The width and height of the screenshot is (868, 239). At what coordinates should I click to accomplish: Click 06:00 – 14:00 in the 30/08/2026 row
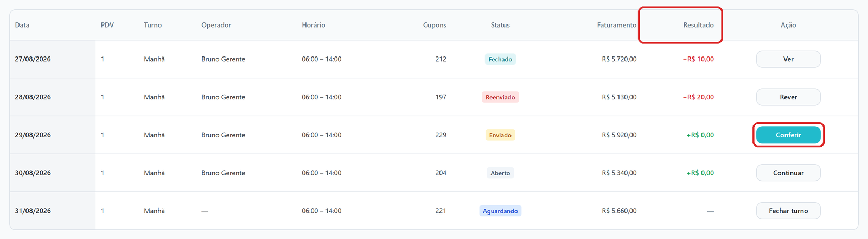click(322, 173)
